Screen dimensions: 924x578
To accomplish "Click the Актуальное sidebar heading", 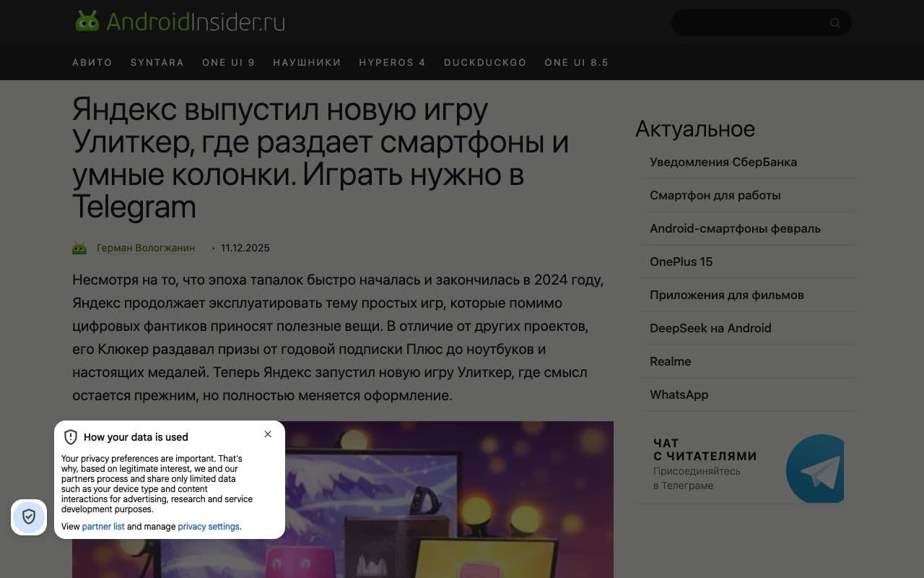I will [695, 129].
